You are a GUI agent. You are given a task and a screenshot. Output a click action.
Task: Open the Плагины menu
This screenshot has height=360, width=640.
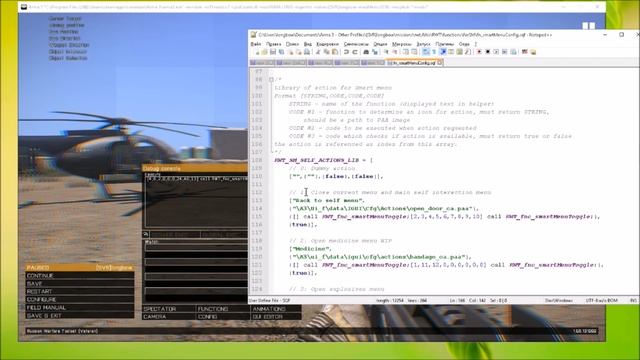coord(444,44)
